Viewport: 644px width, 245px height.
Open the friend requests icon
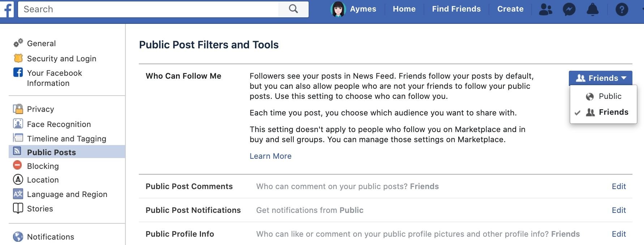point(545,9)
